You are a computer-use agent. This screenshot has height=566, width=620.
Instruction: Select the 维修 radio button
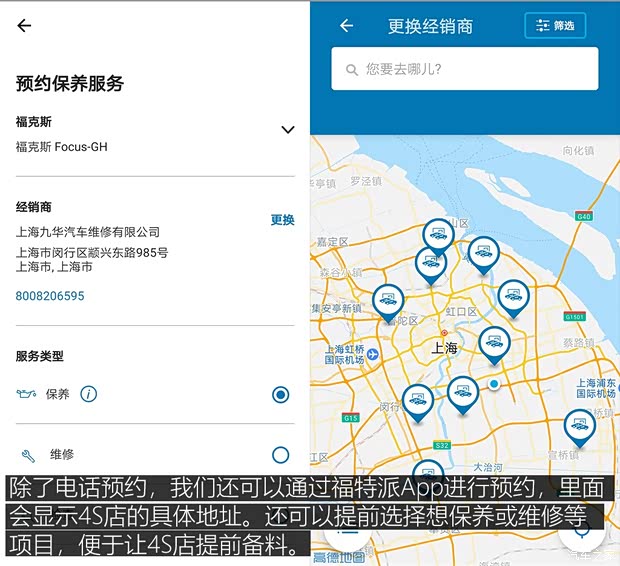tap(280, 455)
